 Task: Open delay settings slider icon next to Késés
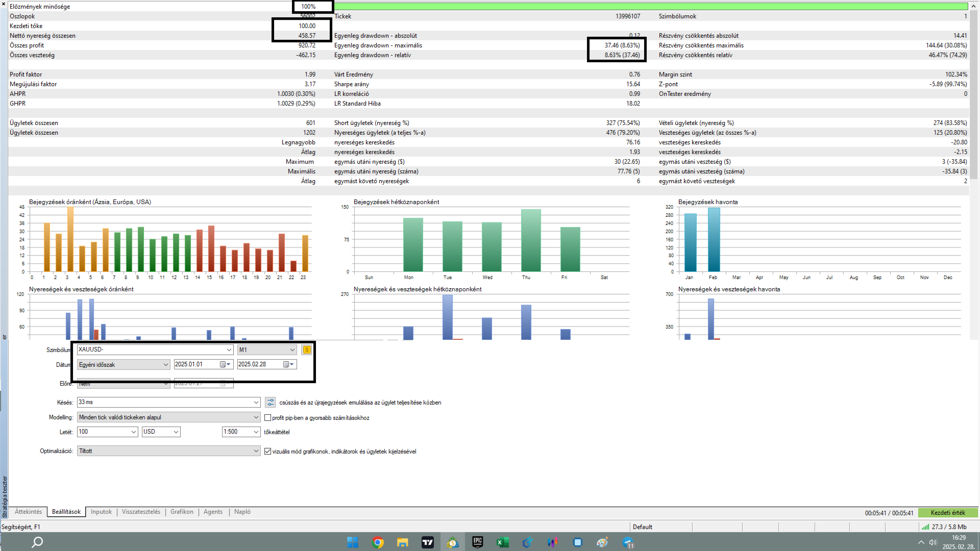tap(271, 403)
